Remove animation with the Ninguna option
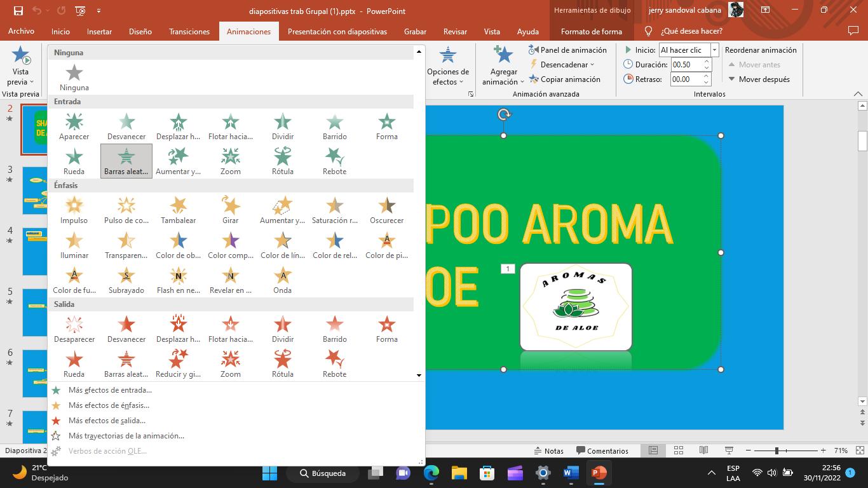Screen dimensions: 868x488 [x=74, y=77]
